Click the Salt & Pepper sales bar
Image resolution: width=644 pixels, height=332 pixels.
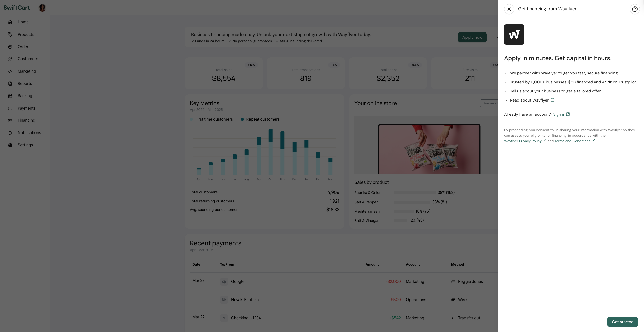click(x=412, y=202)
